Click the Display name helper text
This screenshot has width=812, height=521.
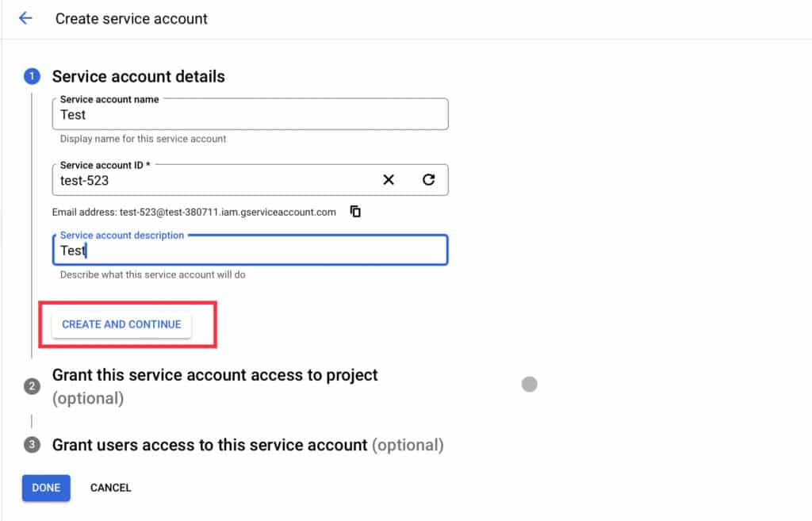pyautogui.click(x=144, y=139)
